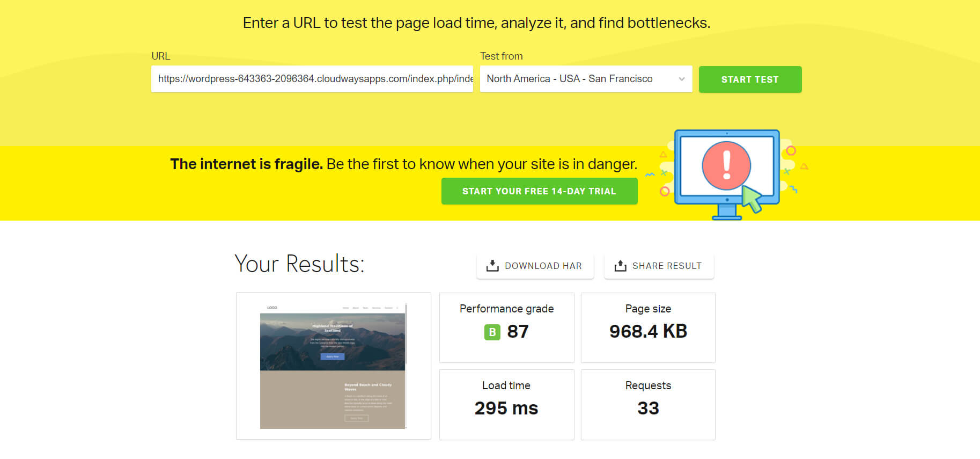Screen dimensions: 980x459
Task: Click the Load time label
Action: point(506,385)
